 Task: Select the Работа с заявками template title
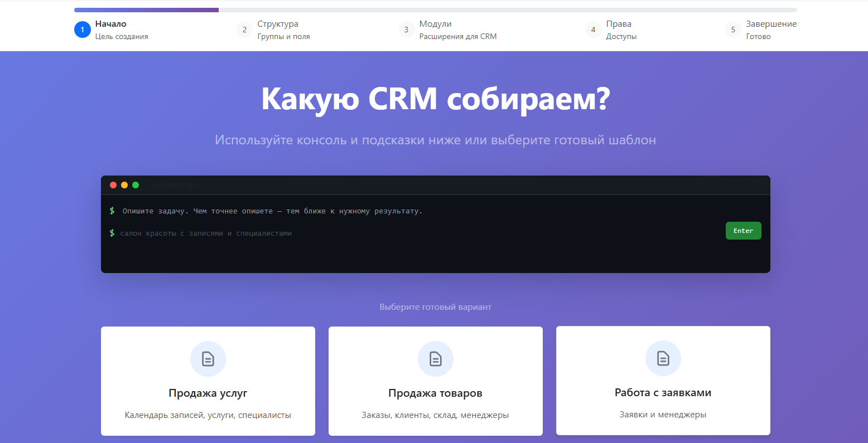[x=663, y=392]
